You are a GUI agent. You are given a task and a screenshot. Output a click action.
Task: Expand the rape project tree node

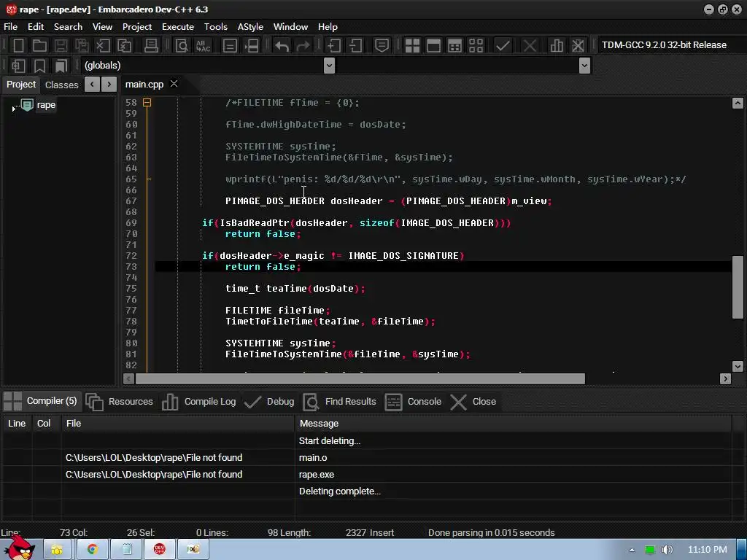[13, 109]
